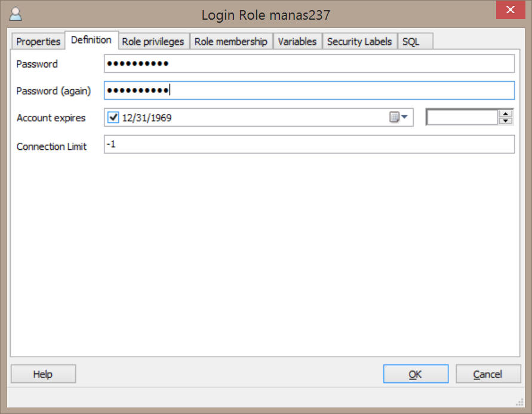The height and width of the screenshot is (414, 532).
Task: Click Cancel to discard changes
Action: click(488, 375)
